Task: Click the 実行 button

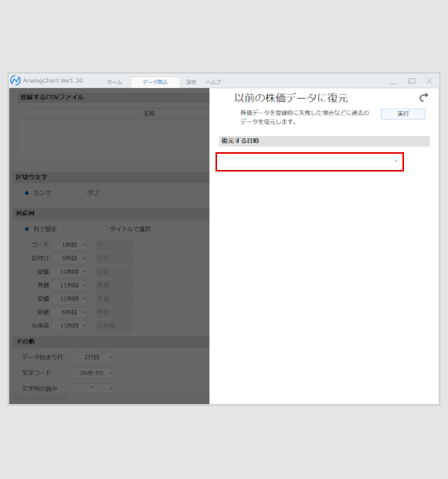Action: click(402, 114)
